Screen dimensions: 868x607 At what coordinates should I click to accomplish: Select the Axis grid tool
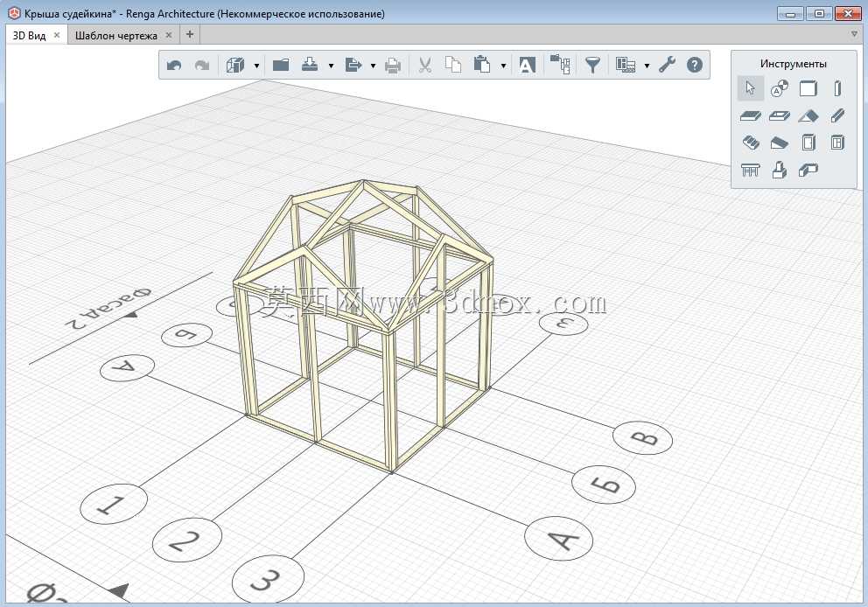780,88
